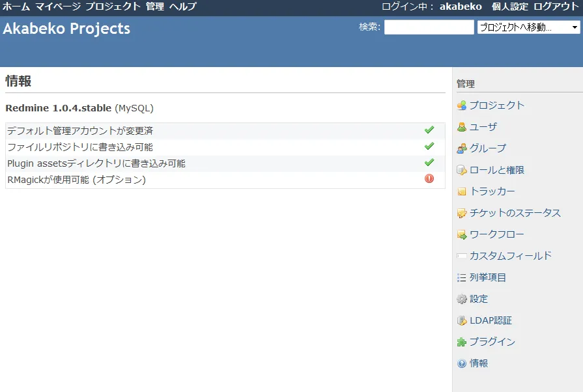Click the ロールと権限 icon in sidebar
The image size is (583, 392).
pyautogui.click(x=462, y=170)
